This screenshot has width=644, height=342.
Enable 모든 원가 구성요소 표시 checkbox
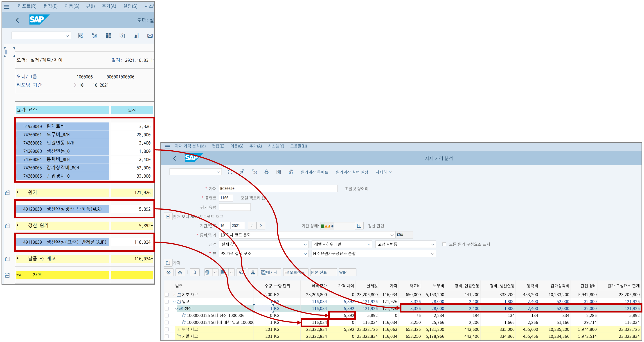pyautogui.click(x=444, y=244)
